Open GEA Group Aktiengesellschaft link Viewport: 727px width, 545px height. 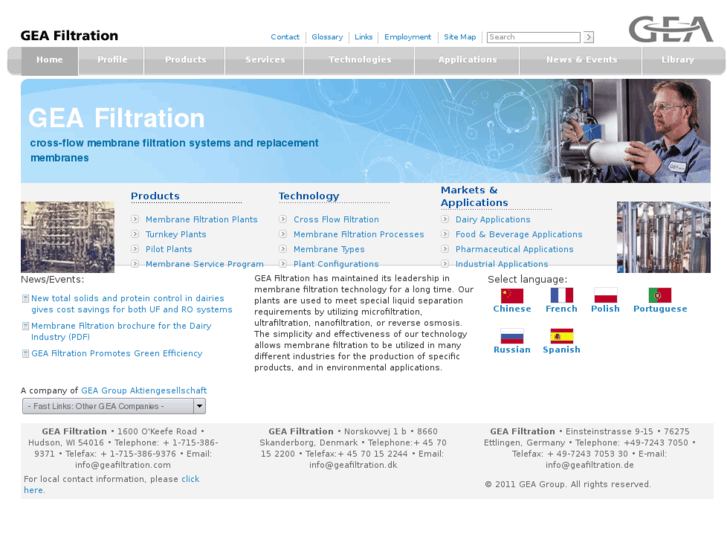144,391
